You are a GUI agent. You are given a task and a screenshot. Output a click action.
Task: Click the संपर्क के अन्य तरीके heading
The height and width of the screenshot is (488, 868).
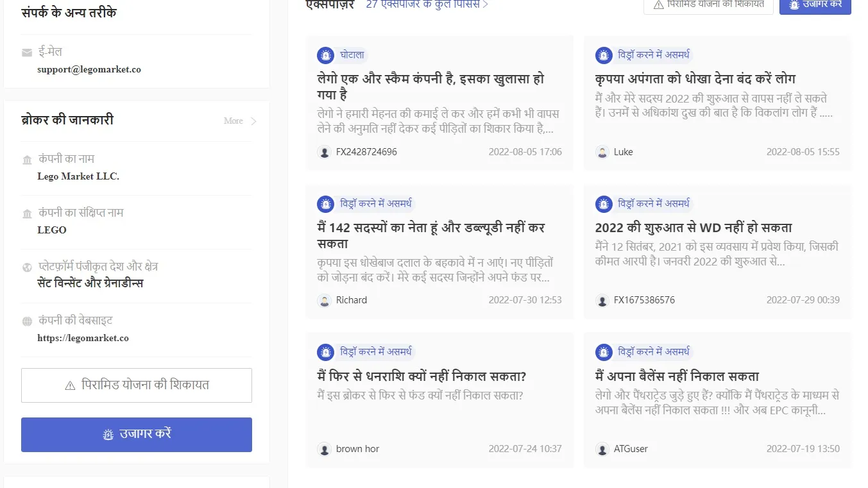[x=69, y=13]
